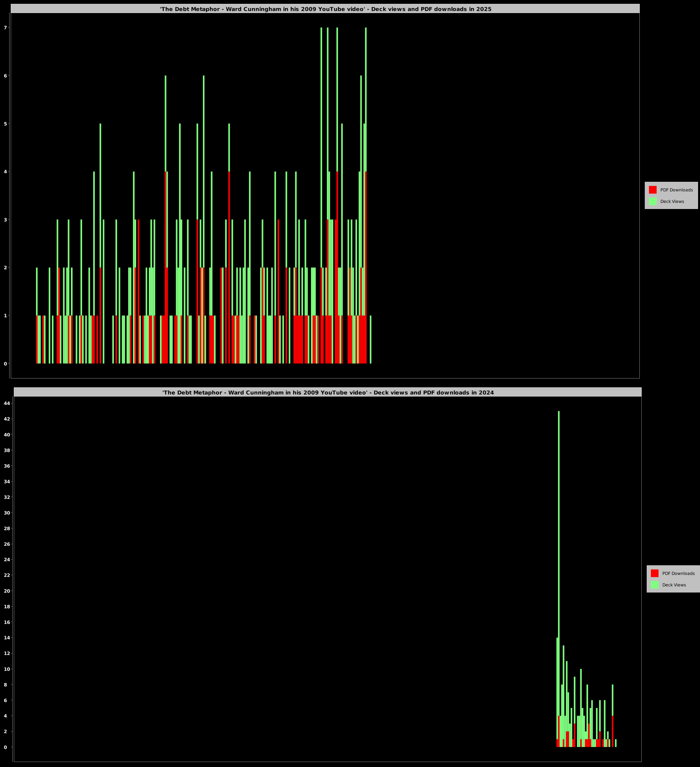Select 'Deck Views' label in 2025 chart legend
This screenshot has height=767, width=700.
[x=672, y=201]
